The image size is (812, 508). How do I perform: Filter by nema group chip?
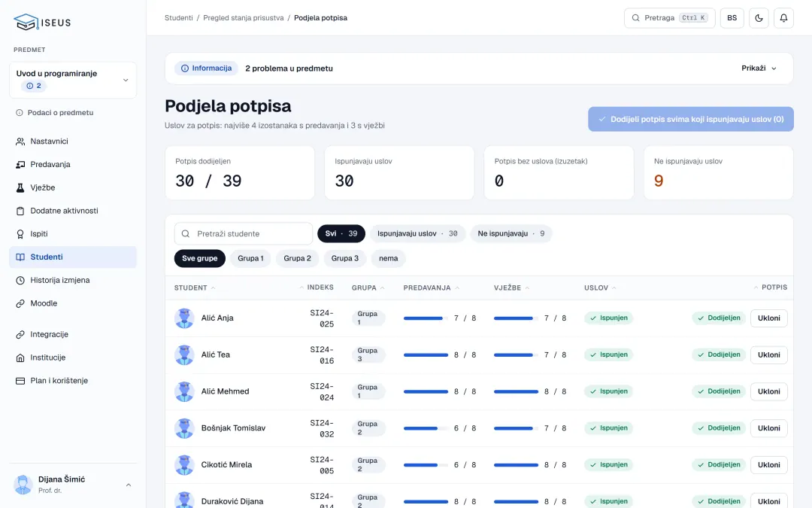389,258
